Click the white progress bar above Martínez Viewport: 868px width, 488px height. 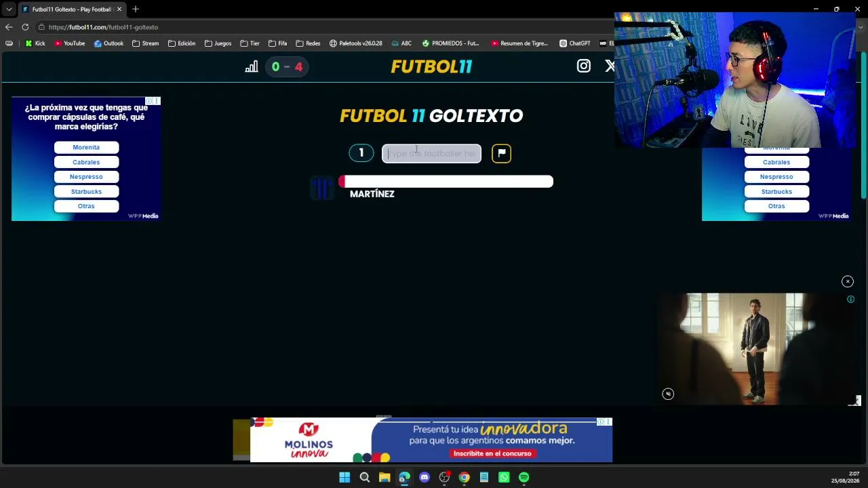[446, 181]
